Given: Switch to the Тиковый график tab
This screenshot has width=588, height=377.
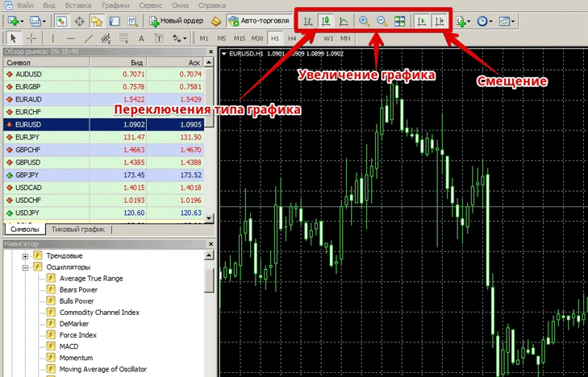Looking at the screenshot, I should pyautogui.click(x=78, y=229).
